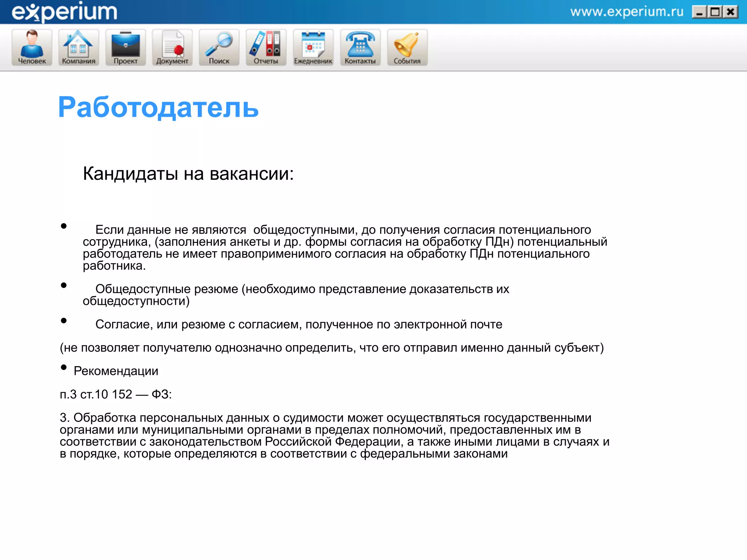Open the Ежедневник calendar icon
Image resolution: width=747 pixels, height=560 pixels.
(313, 47)
